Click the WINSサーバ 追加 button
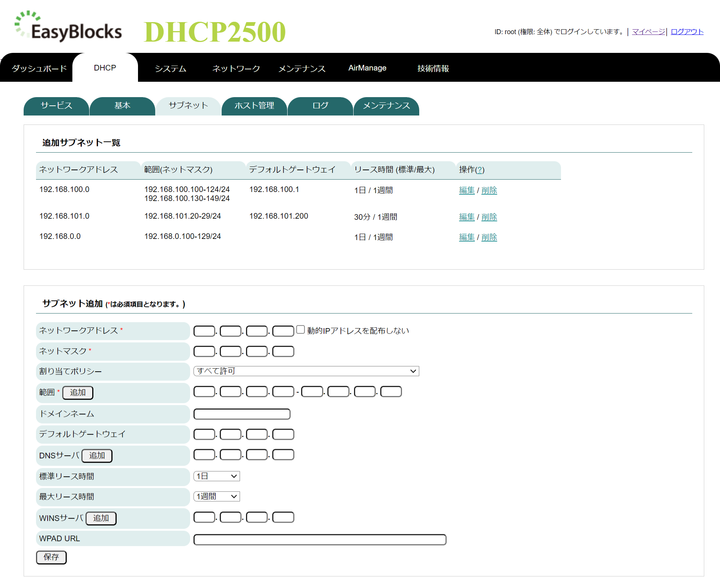720x588 pixels. [101, 518]
